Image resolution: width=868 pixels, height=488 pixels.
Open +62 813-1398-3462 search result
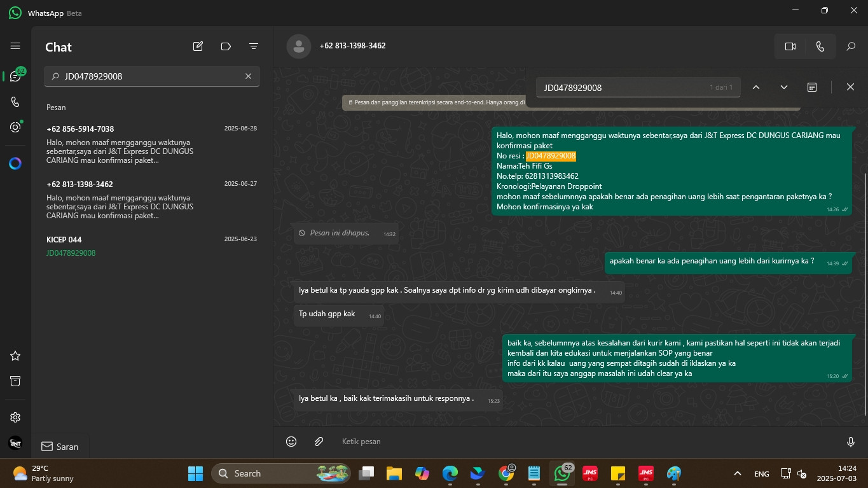(x=152, y=200)
